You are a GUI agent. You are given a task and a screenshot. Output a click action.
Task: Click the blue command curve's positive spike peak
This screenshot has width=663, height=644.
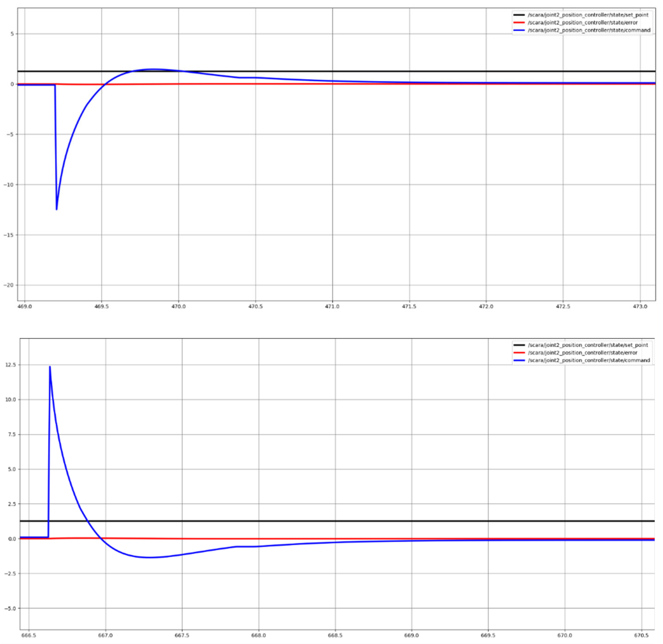tap(50, 367)
